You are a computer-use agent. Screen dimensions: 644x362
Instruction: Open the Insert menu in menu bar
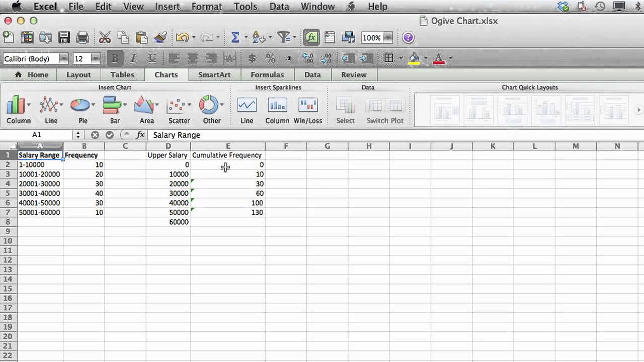point(168,7)
